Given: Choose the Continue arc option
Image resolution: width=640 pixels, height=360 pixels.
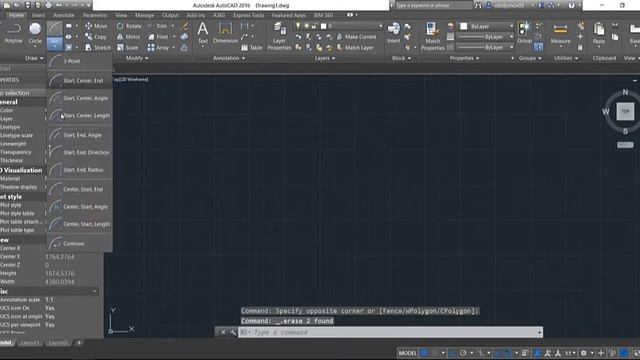Looking at the screenshot, I should 80,243.
